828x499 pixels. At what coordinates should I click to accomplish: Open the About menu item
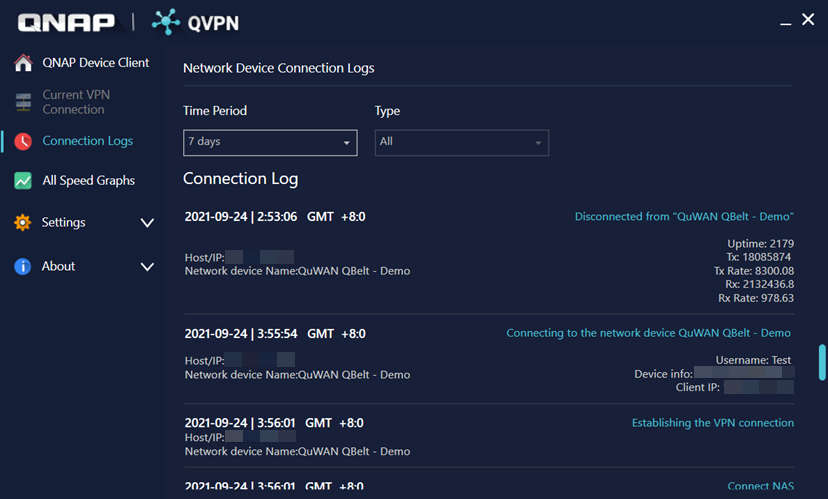[x=58, y=266]
